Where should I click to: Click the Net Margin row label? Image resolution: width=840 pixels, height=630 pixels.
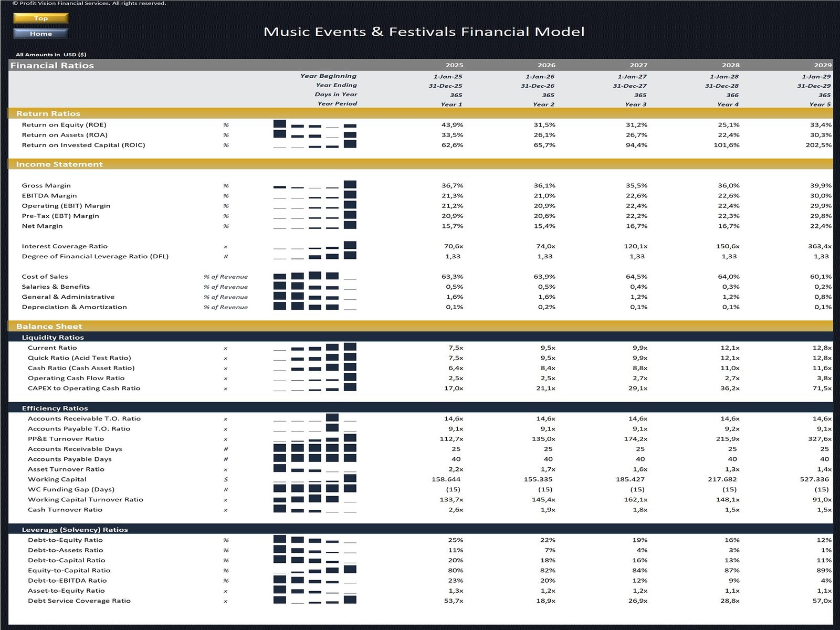tap(42, 226)
